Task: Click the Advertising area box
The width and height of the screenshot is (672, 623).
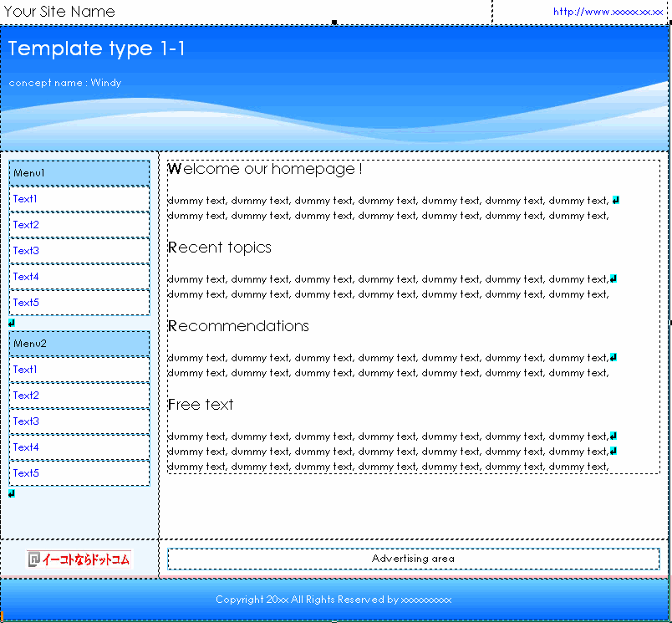Action: 413,559
